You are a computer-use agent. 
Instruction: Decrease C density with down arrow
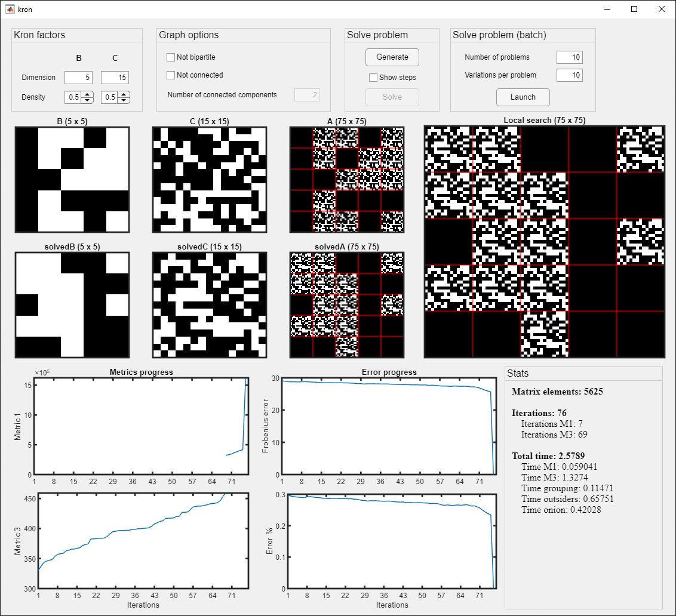point(124,100)
